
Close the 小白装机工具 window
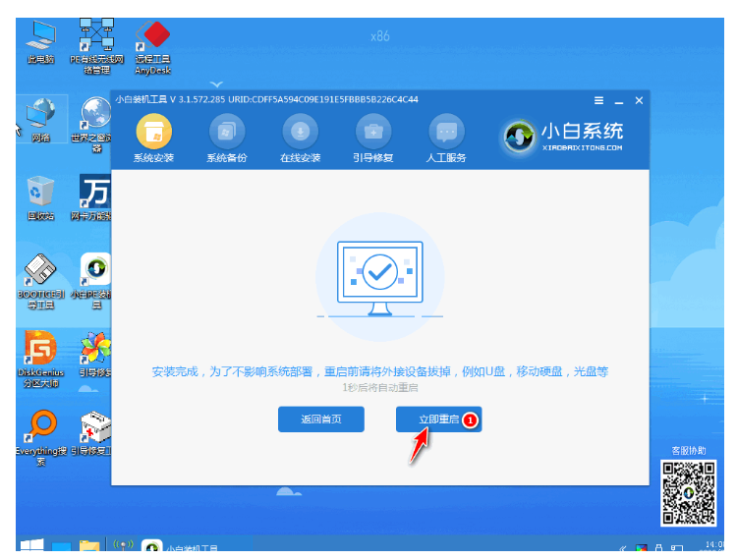pyautogui.click(x=639, y=100)
